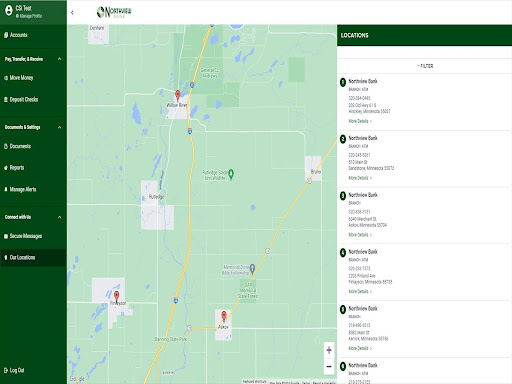512x384 pixels.
Task: Click the Hinckley, Minnesota address line
Action: point(369,111)
